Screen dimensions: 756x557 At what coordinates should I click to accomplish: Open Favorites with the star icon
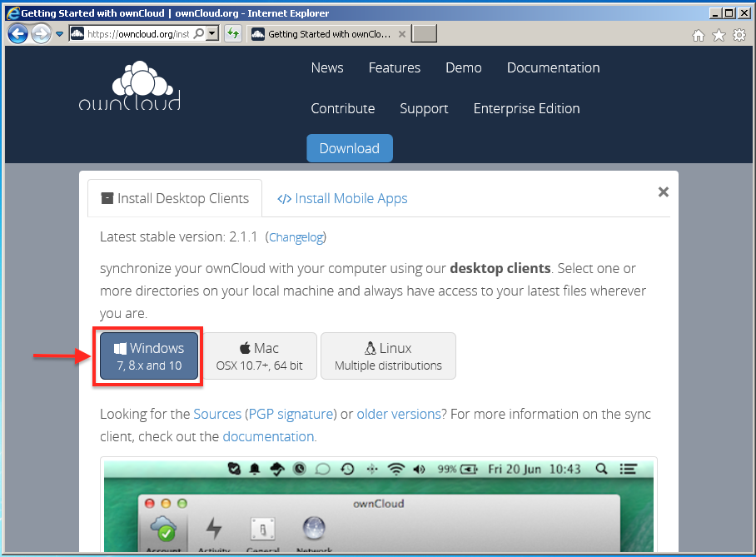(719, 35)
